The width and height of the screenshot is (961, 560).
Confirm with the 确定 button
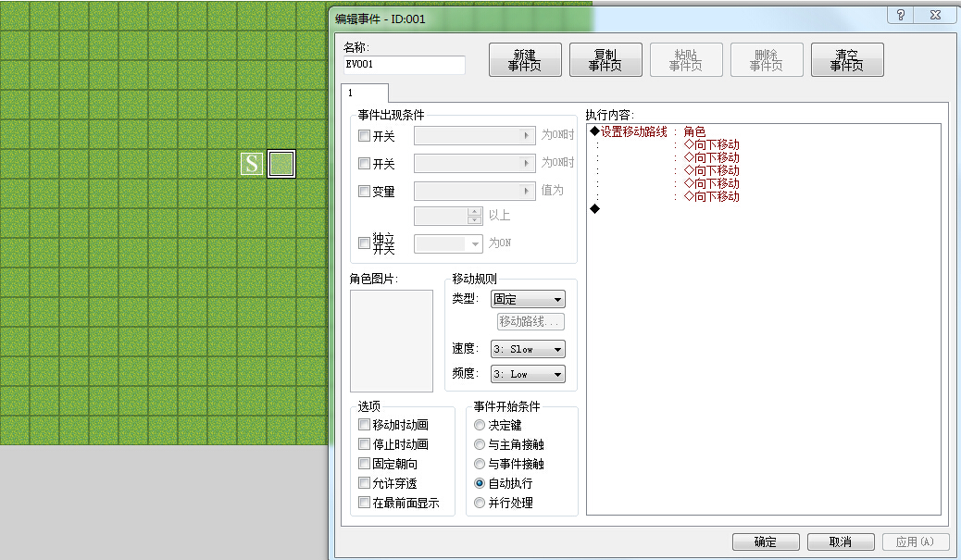[766, 541]
